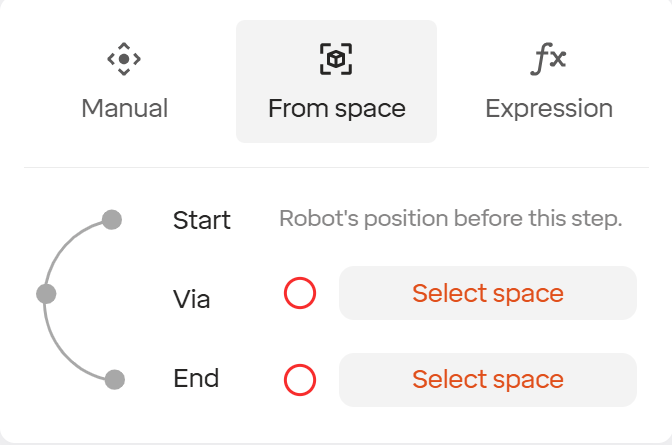Select the red circle next to Via

click(x=300, y=293)
